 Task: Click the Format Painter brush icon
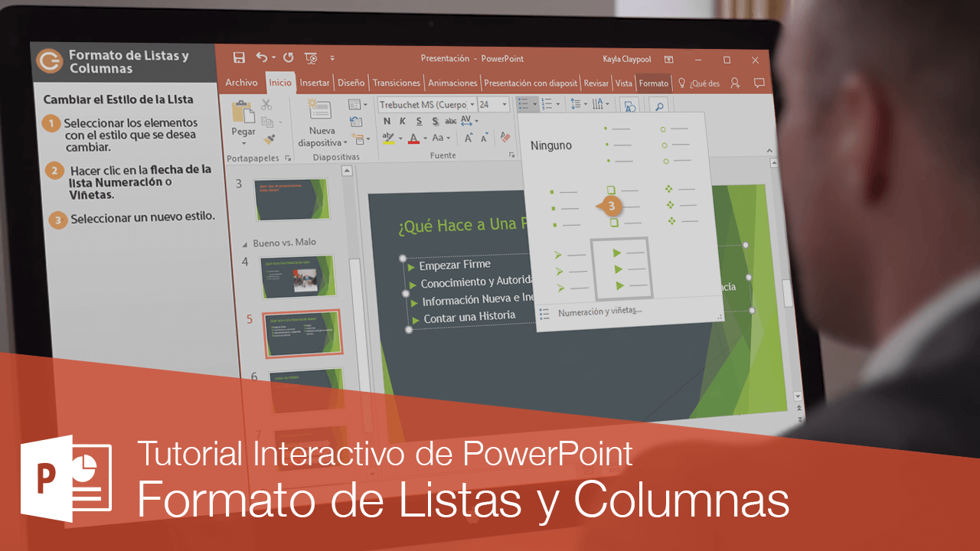tap(269, 139)
